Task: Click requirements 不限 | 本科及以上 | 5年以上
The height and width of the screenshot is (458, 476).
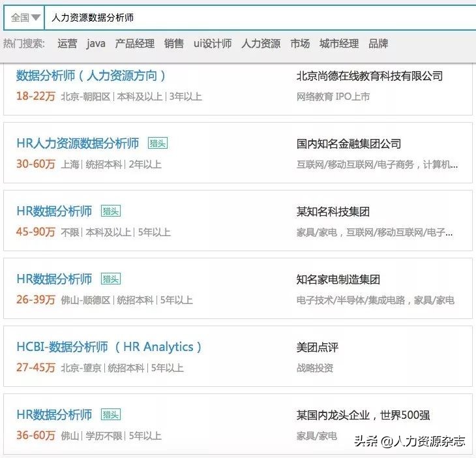Action: point(115,232)
